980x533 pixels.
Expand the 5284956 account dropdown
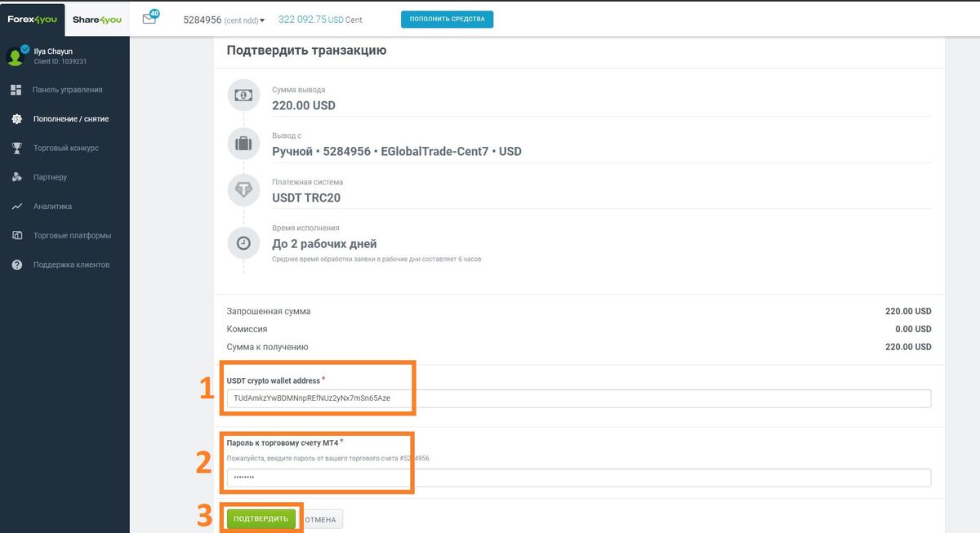(x=223, y=20)
